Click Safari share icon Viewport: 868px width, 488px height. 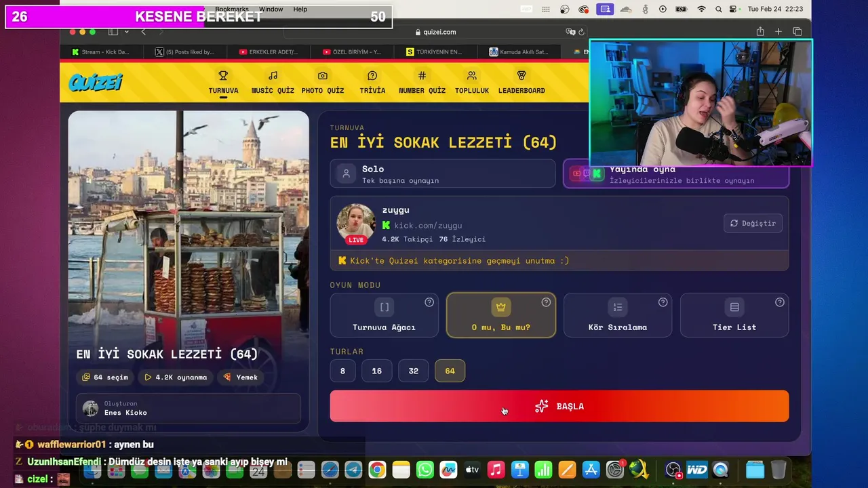coord(760,31)
